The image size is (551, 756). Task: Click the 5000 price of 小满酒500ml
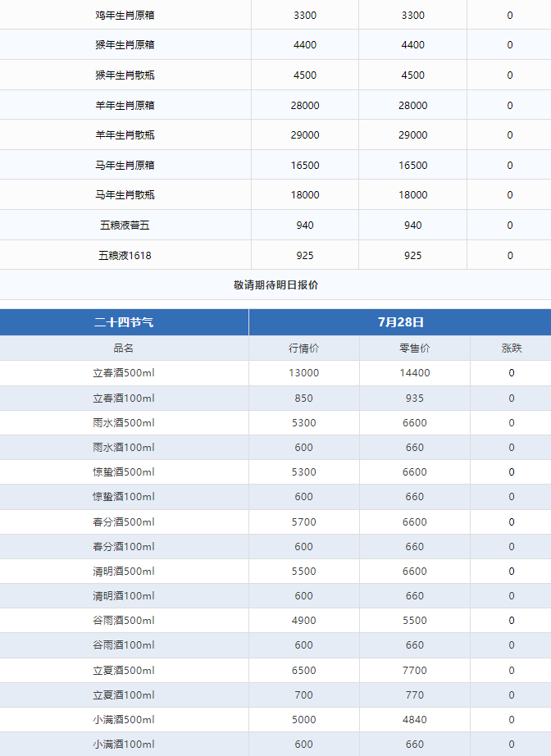[x=303, y=720]
